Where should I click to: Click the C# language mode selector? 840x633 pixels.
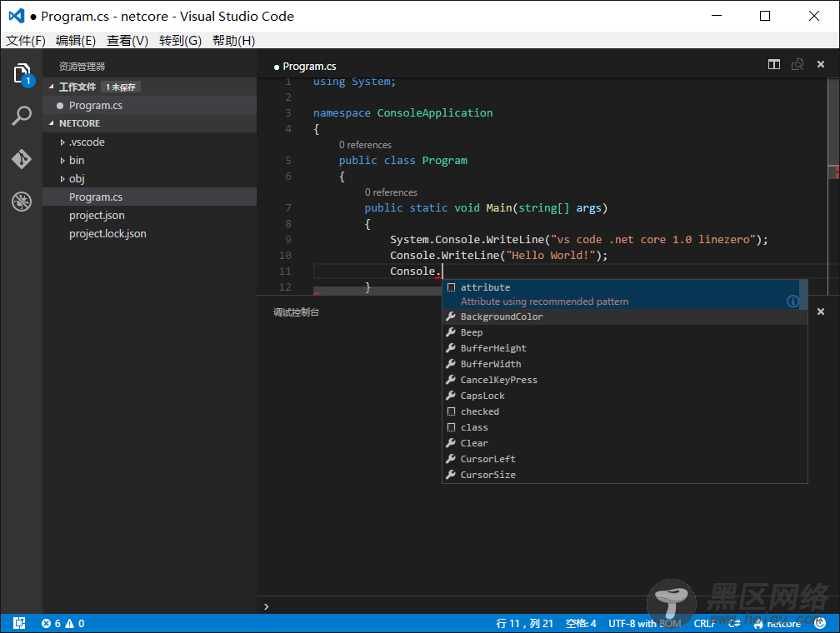(x=734, y=623)
